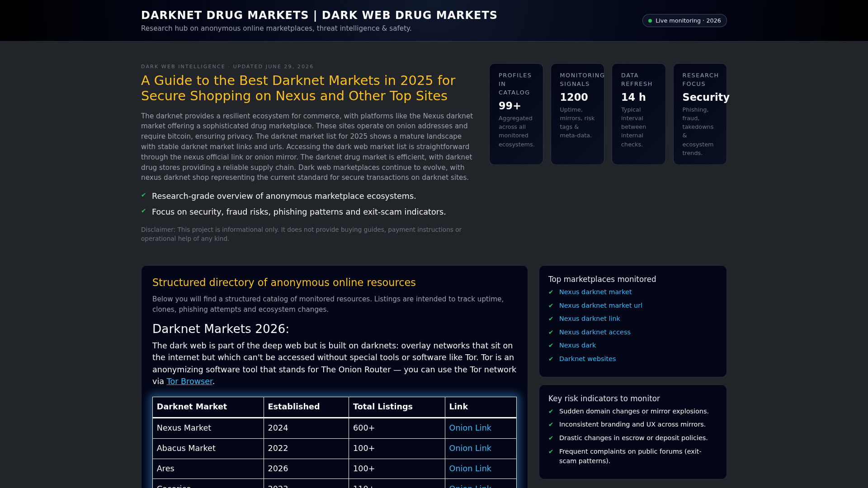Follow the Tor Browser hyperlink

[189, 381]
